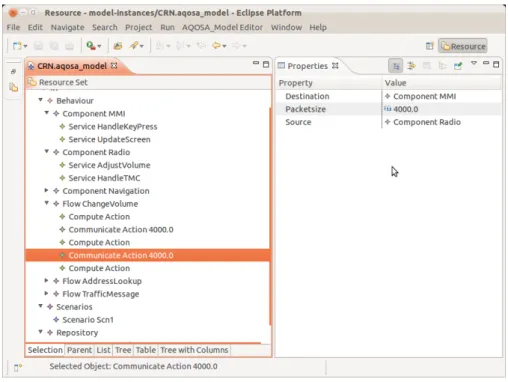Image resolution: width=508 pixels, height=382 pixels.
Task: Click the Packetsize value 4000.0 cell
Action: pyautogui.click(x=441, y=109)
